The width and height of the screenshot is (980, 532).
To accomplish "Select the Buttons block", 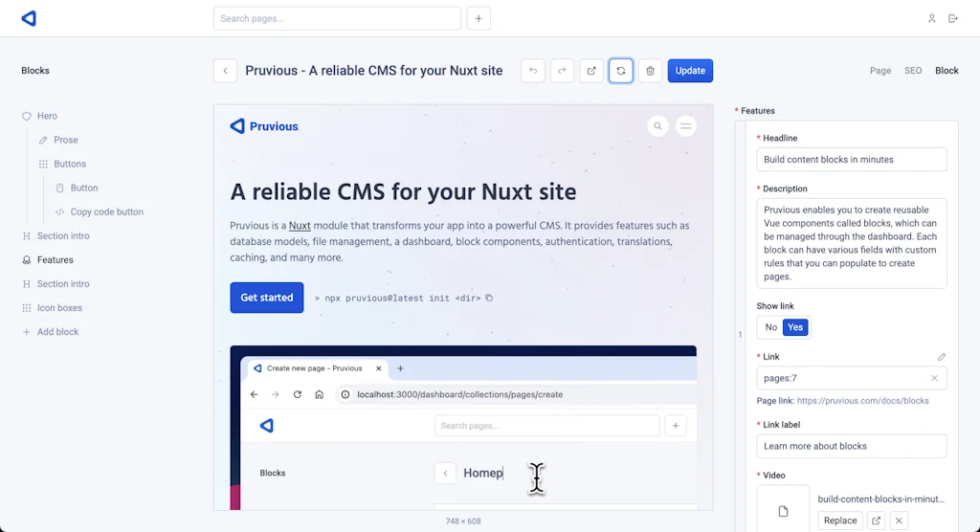I will 70,164.
